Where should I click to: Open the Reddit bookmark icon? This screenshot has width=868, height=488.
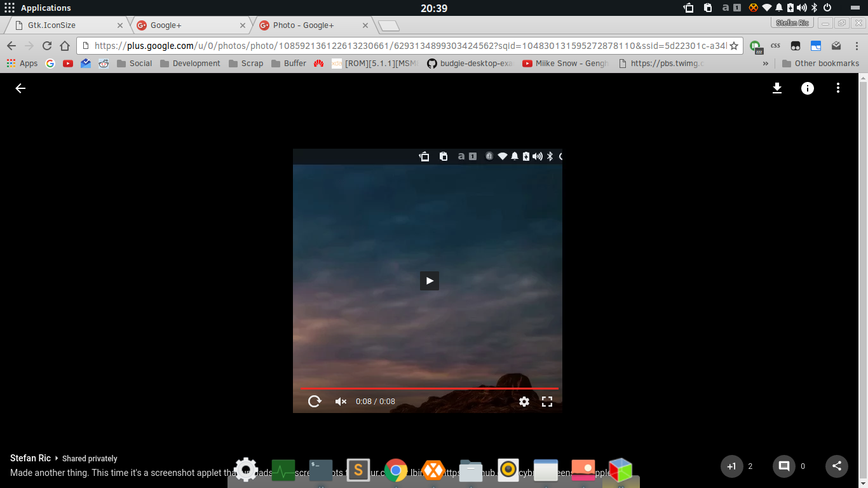(x=104, y=64)
